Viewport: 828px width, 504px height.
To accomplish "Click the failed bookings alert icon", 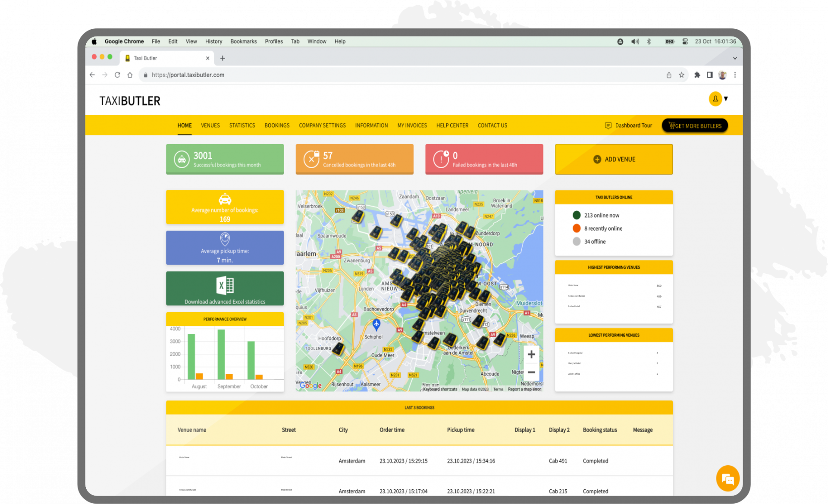I will pyautogui.click(x=441, y=159).
